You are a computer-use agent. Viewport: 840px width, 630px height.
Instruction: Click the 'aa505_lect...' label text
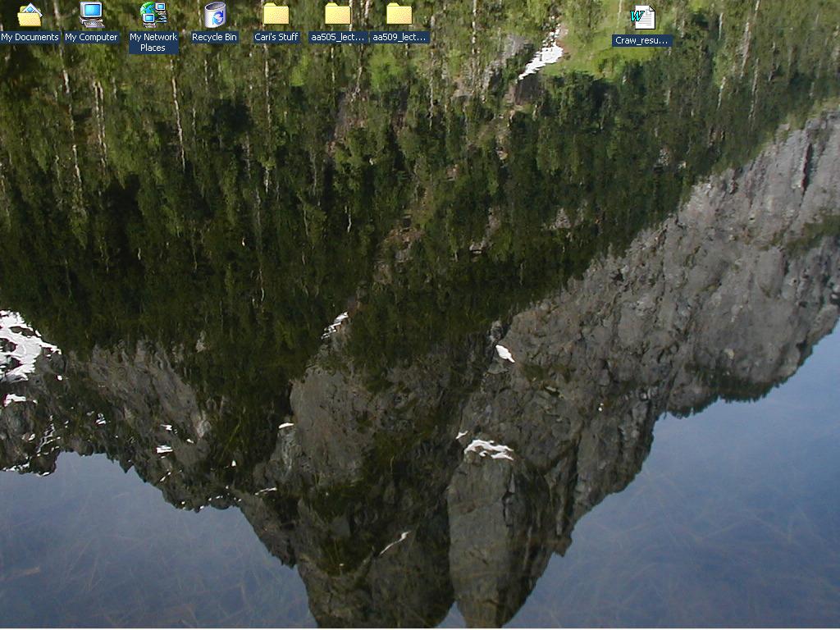(338, 37)
